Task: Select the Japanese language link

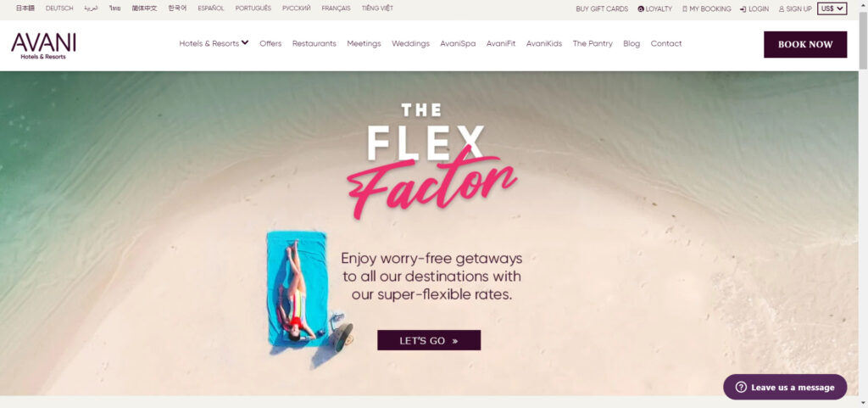Action: pyautogui.click(x=25, y=8)
